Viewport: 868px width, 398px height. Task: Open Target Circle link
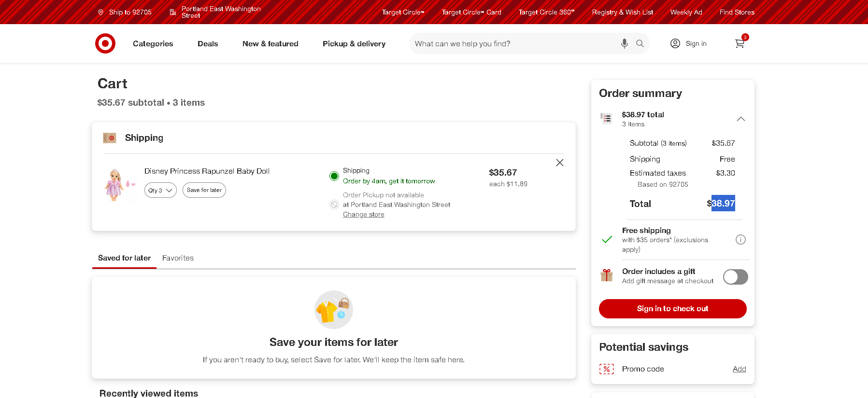click(403, 12)
